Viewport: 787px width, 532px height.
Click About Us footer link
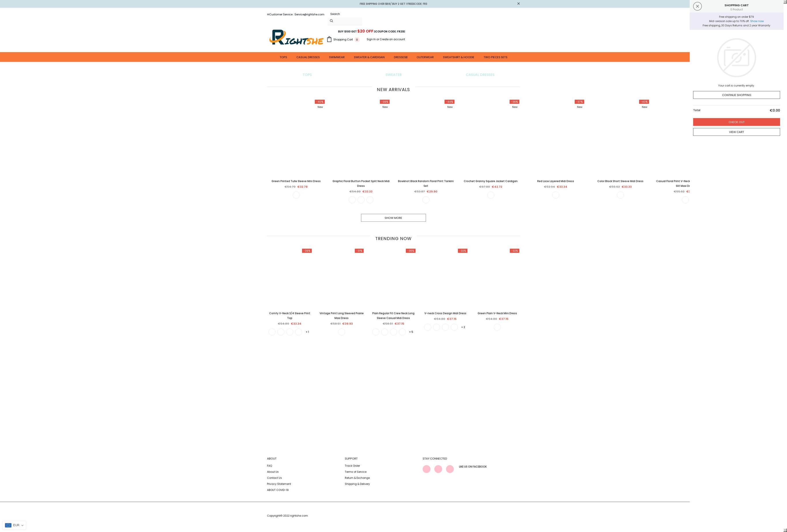pos(273,472)
